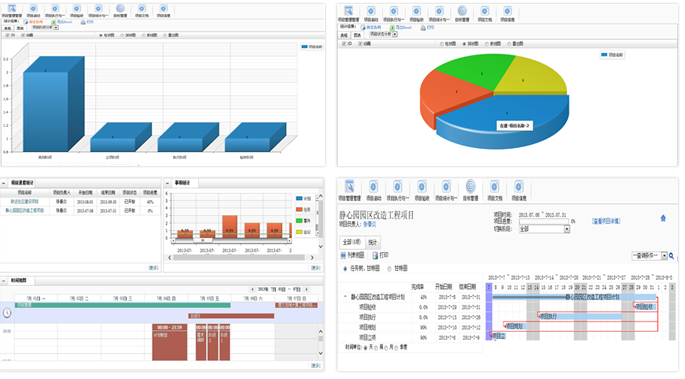Collapse the project list panel with minus button
This screenshot has width=685, height=379.
tap(3, 183)
